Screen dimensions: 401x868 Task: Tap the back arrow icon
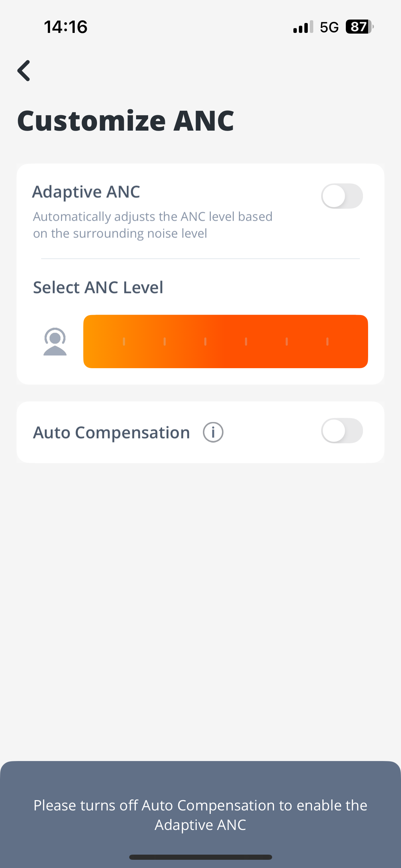(24, 71)
